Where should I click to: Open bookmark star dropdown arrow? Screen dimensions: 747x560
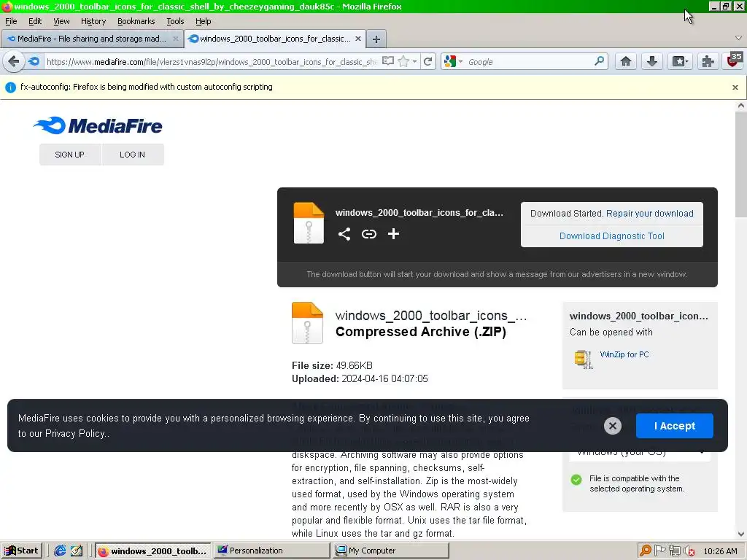coord(414,61)
